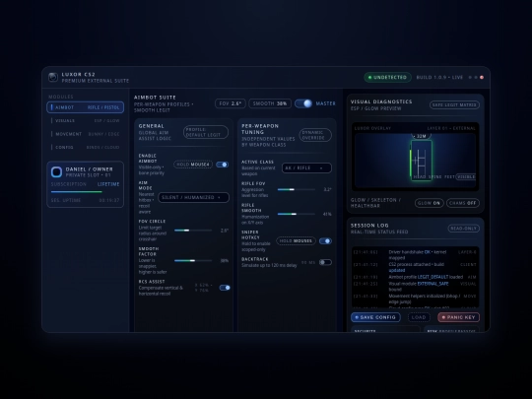Open the Aim Mode Silent / Humanized dropdown
Image resolution: width=532 pixels, height=399 pixels.
point(193,197)
